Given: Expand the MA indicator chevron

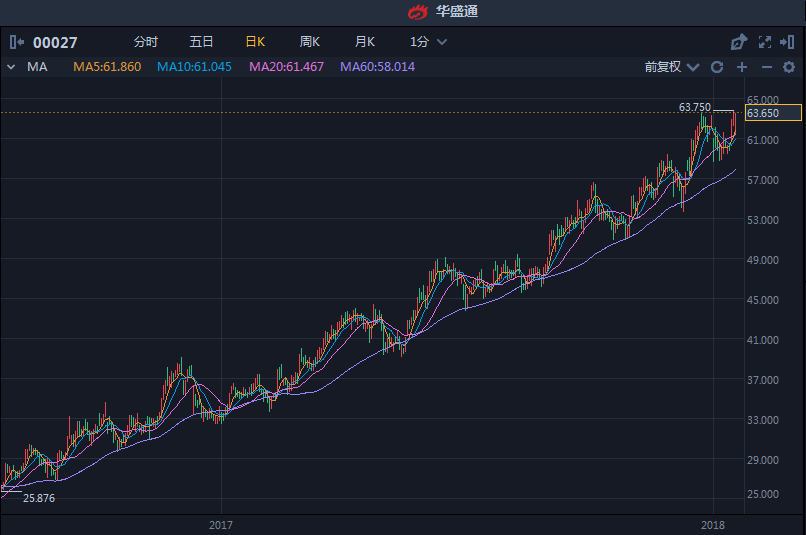Looking at the screenshot, I should click(x=11, y=67).
